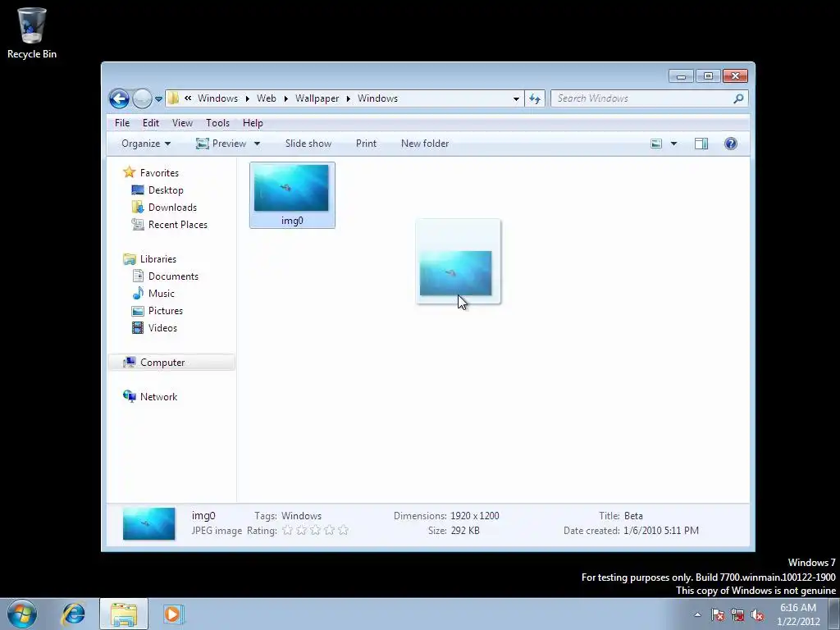Expand the arrow after Web breadcrumb
This screenshot has width=840, height=630.
(285, 98)
